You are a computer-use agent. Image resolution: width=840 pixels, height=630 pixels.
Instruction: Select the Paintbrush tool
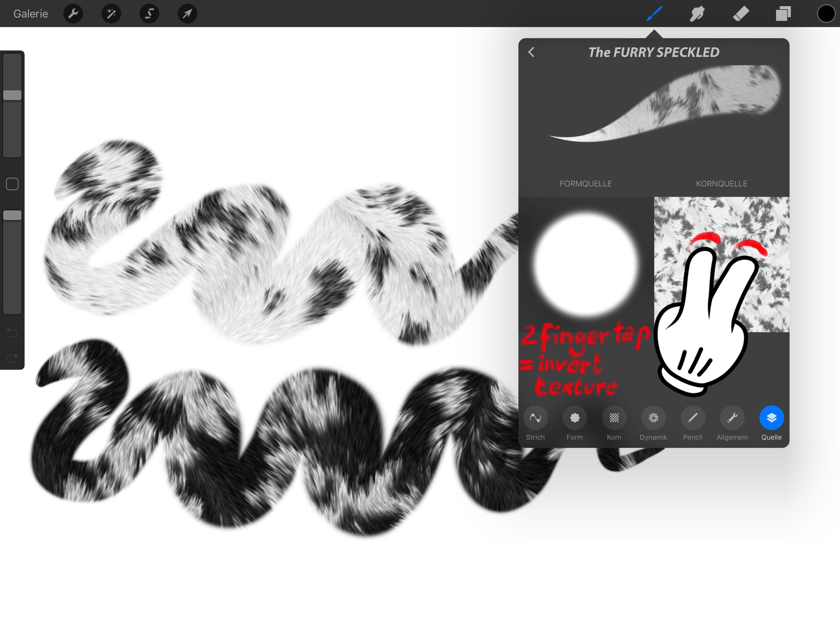point(654,14)
